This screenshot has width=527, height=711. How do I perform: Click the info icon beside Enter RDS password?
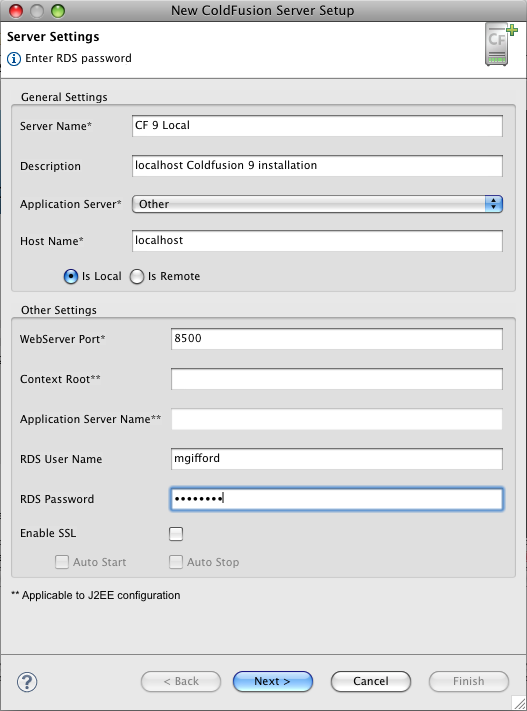pos(14,58)
